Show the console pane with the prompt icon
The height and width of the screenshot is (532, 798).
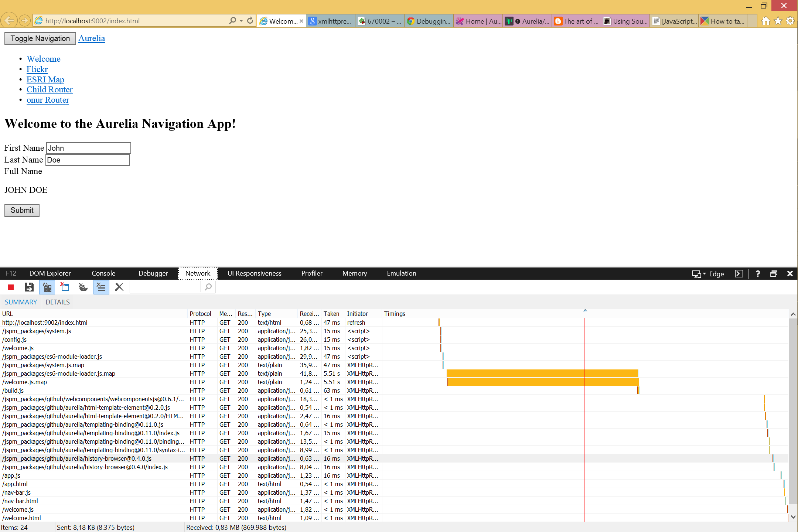[739, 274]
